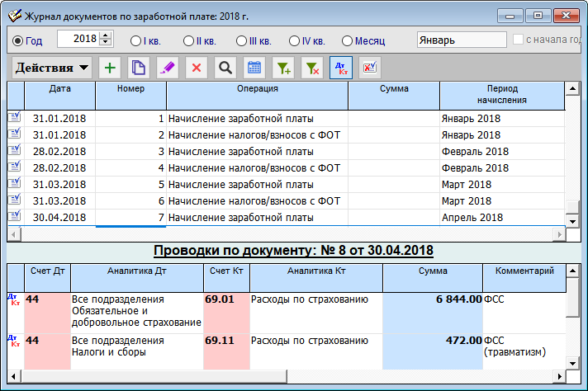Click the Аналитика Дт column header
The height and width of the screenshot is (391, 588).
point(137,278)
